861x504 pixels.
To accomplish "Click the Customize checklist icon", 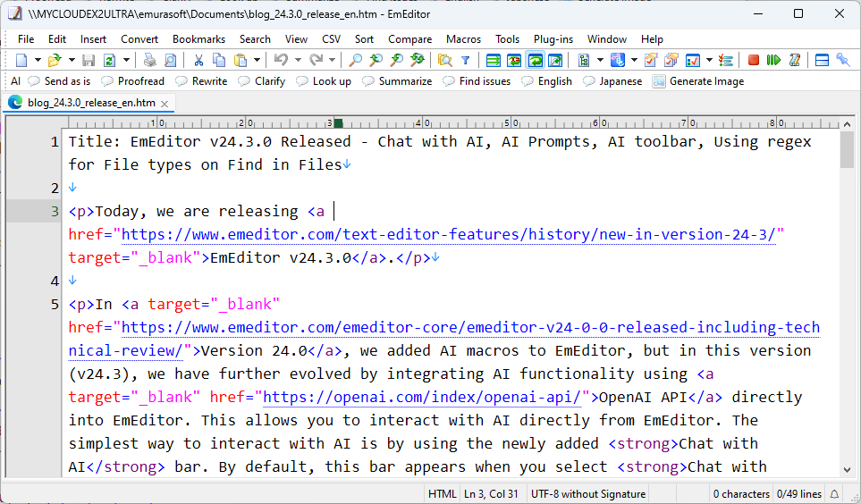I will 692,60.
